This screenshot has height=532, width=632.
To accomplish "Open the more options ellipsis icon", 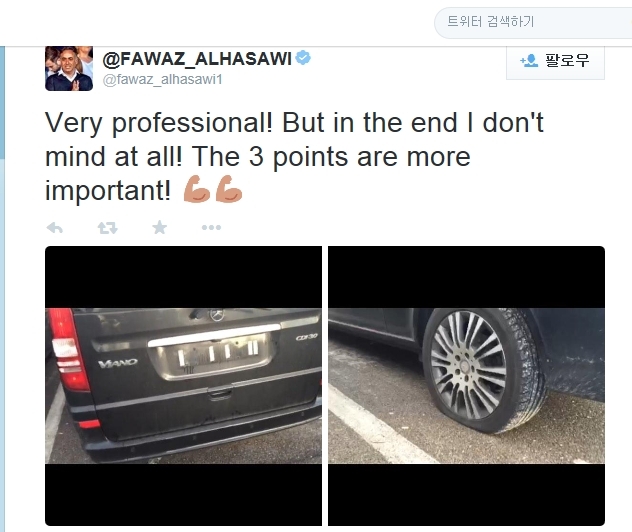I will pyautogui.click(x=211, y=228).
